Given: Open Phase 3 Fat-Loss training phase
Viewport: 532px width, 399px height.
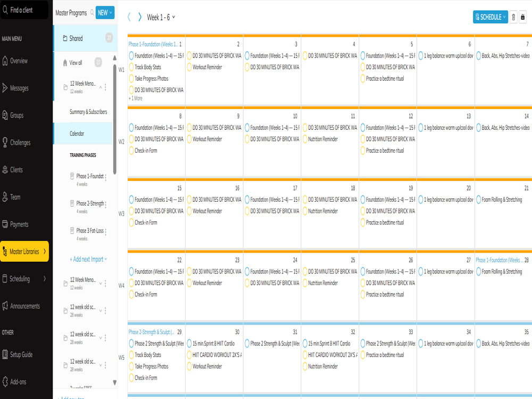Looking at the screenshot, I should (89, 231).
